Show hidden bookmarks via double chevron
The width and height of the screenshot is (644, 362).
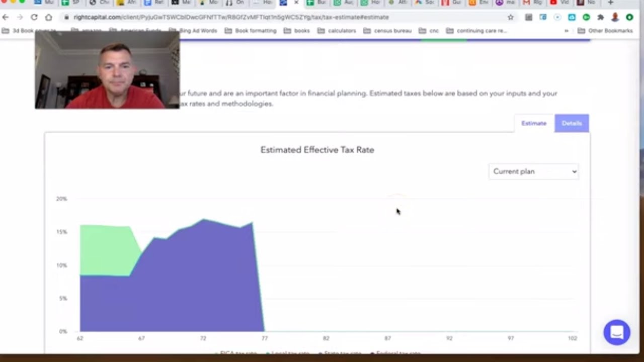[567, 31]
